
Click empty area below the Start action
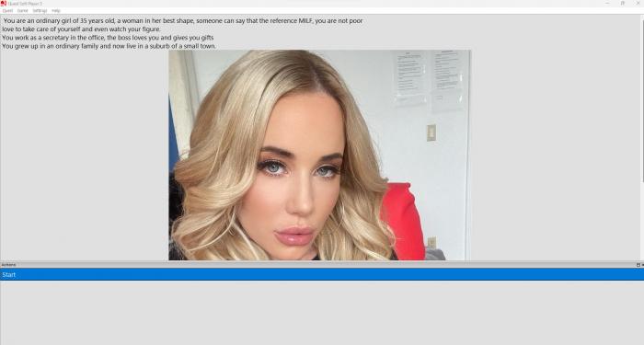tap(322, 313)
